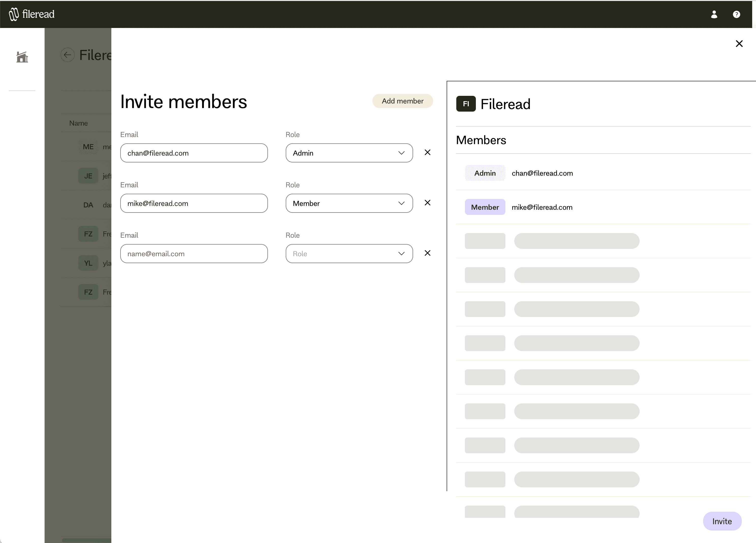Click the Invite button
Image resolution: width=756 pixels, height=543 pixels.
tap(722, 521)
